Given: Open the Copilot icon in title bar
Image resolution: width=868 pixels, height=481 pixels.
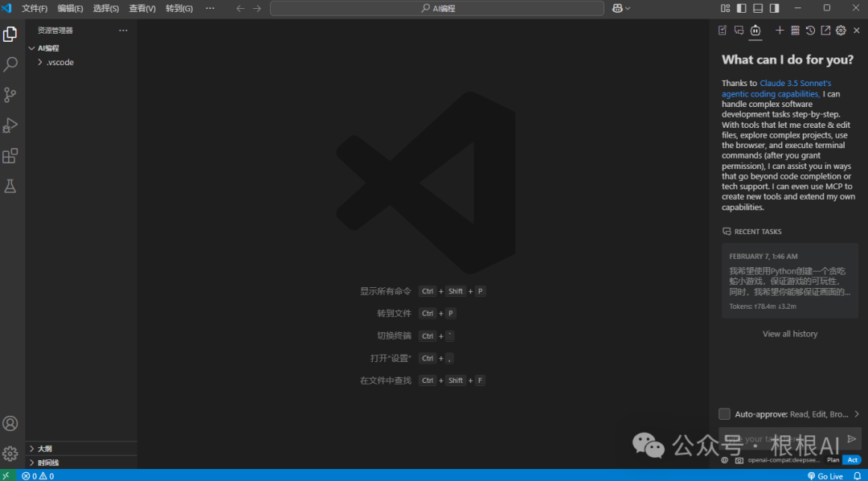Looking at the screenshot, I should [621, 8].
